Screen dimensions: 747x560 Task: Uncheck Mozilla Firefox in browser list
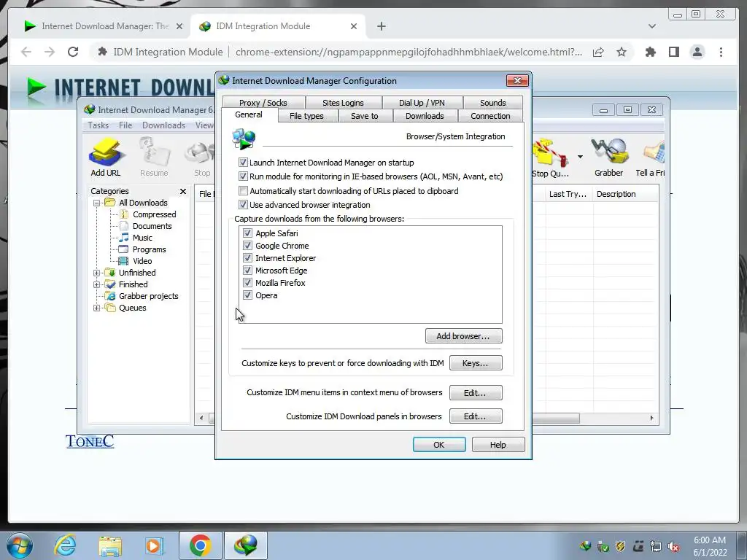[247, 282]
